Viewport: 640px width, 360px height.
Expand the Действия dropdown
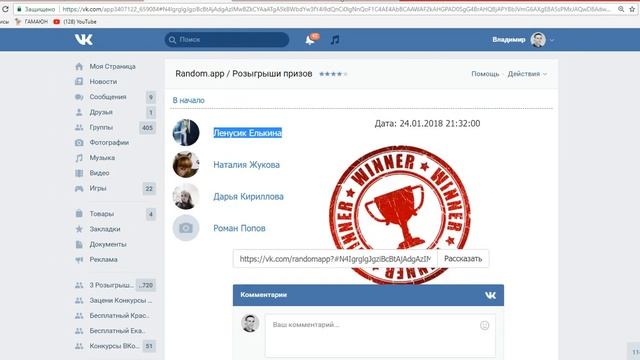(x=527, y=74)
